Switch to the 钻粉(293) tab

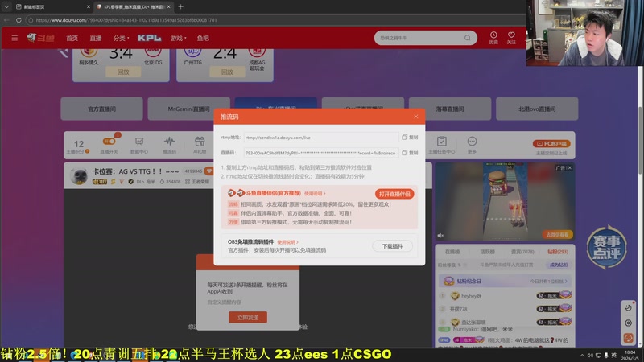click(x=557, y=252)
